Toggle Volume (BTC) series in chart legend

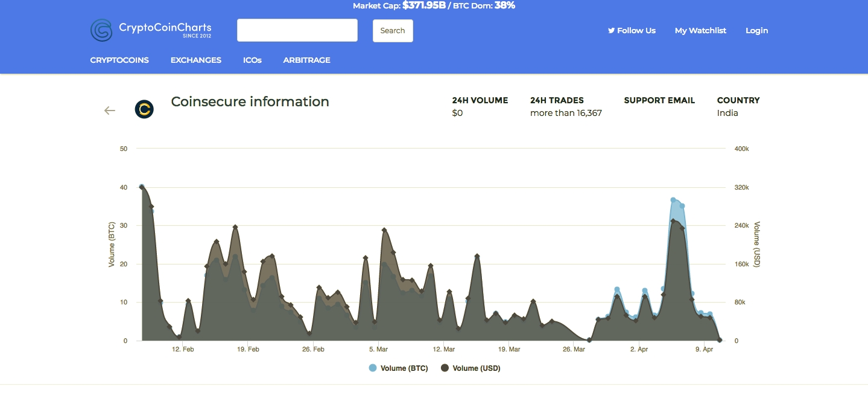398,368
